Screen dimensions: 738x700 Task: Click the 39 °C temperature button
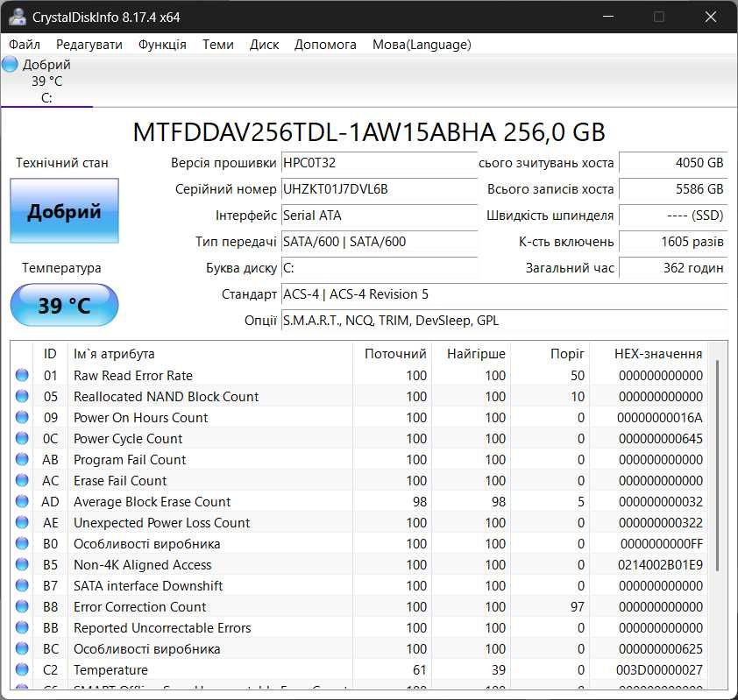point(65,305)
